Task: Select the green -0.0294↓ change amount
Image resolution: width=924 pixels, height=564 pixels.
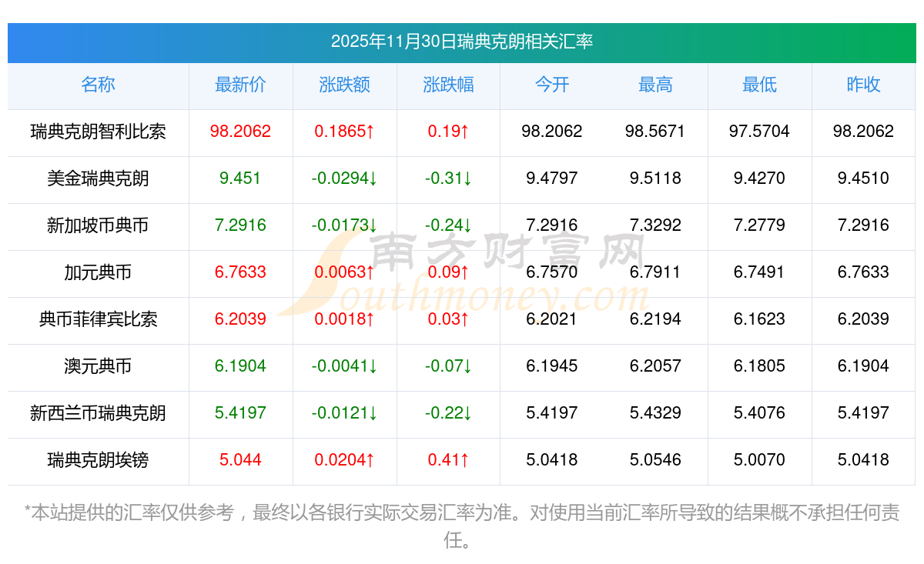Action: (x=344, y=179)
